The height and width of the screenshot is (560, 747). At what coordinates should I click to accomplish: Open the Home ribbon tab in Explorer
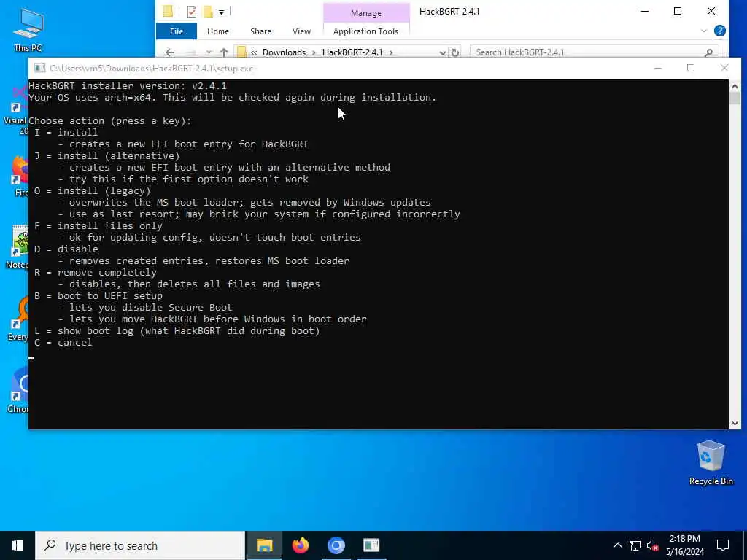pos(217,31)
